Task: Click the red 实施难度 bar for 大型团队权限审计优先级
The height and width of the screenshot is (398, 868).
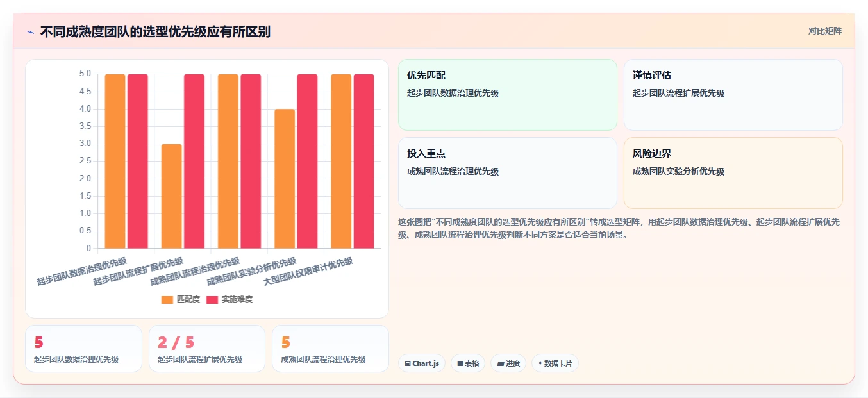Action: tap(363, 161)
